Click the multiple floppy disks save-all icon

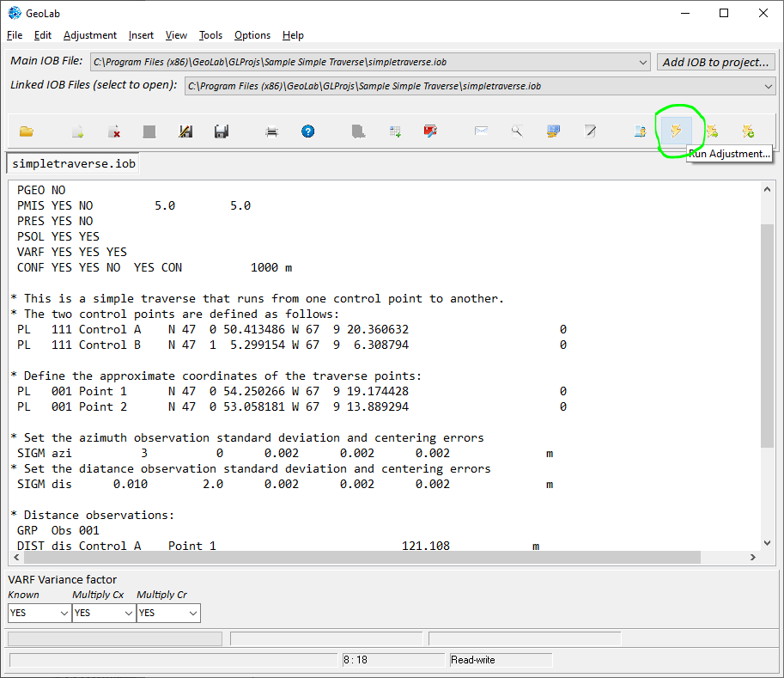point(222,131)
